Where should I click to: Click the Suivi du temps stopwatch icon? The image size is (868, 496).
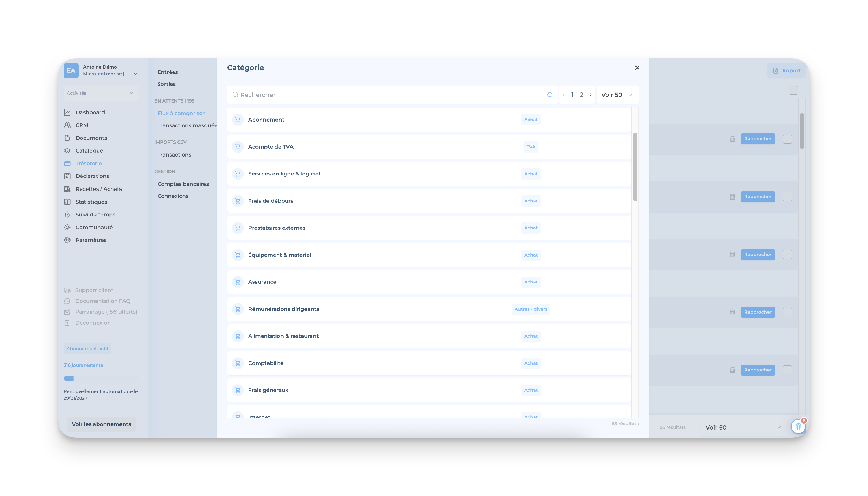(x=67, y=215)
